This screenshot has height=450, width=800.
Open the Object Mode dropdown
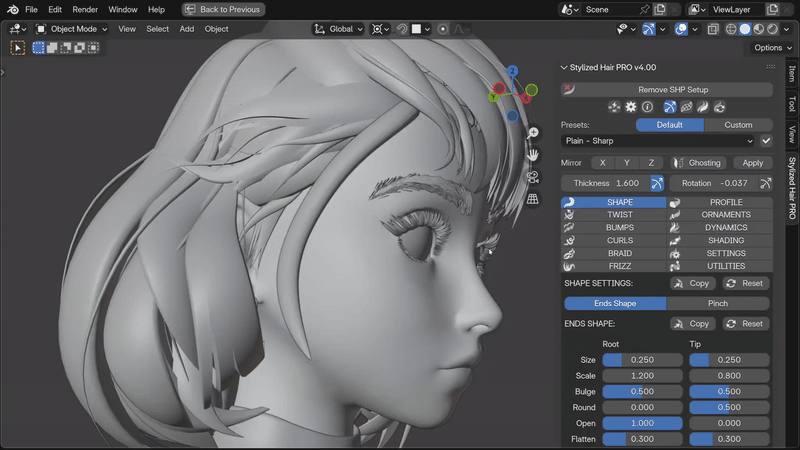click(x=72, y=29)
